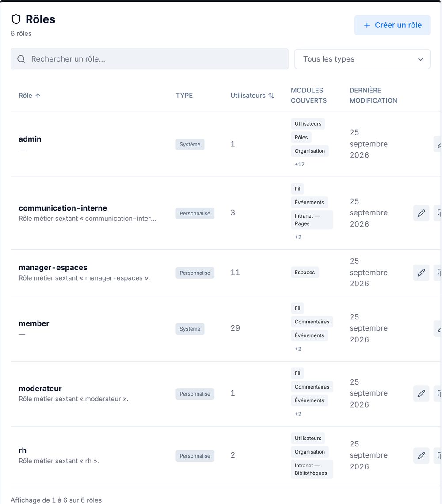
Task: Edit the manager-espaces role with pencil icon
Action: tap(421, 273)
